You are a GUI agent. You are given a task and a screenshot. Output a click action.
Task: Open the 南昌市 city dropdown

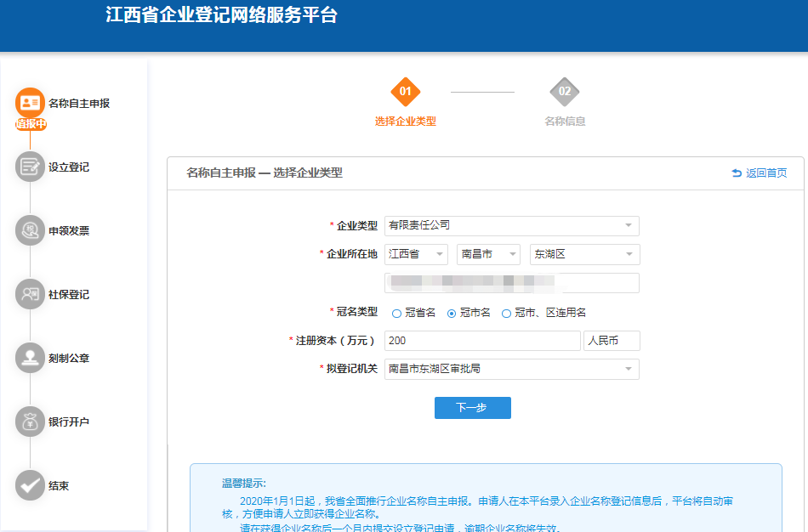(488, 254)
